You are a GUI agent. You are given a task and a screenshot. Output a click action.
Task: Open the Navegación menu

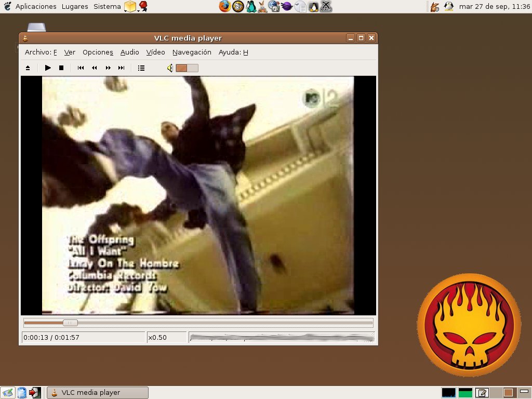192,52
